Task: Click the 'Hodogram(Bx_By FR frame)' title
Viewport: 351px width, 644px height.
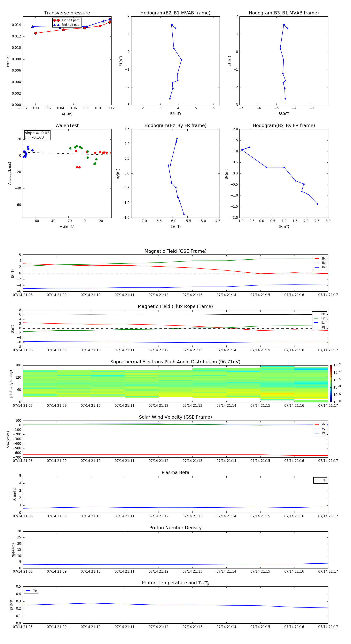Action: (x=284, y=125)
